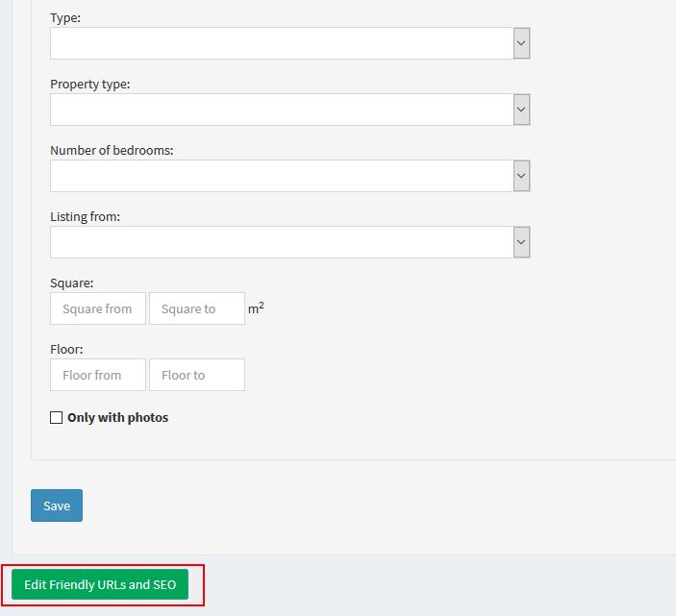Click the 'Type:' field label

click(x=66, y=17)
